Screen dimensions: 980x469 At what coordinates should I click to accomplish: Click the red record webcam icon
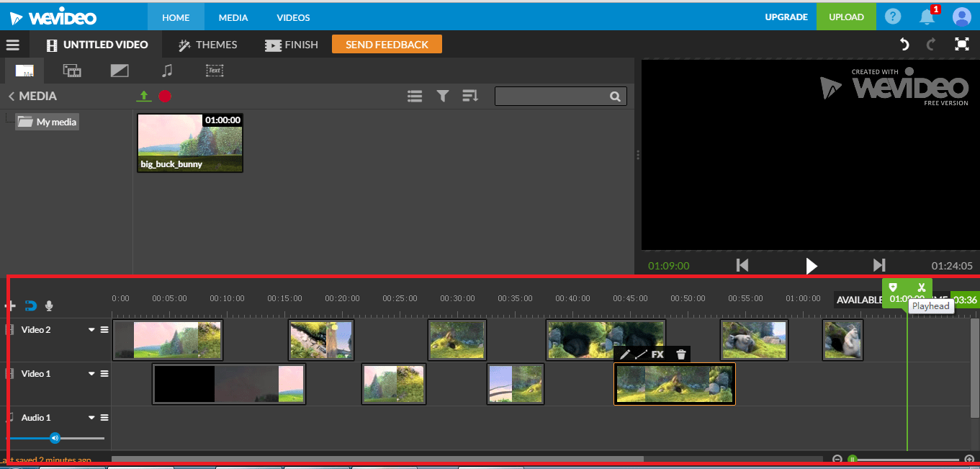point(165,96)
